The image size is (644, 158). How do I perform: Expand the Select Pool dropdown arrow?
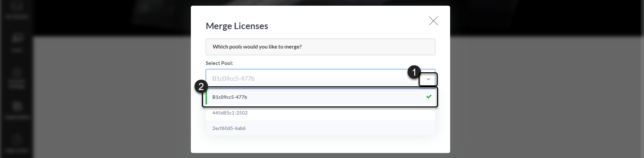[428, 79]
